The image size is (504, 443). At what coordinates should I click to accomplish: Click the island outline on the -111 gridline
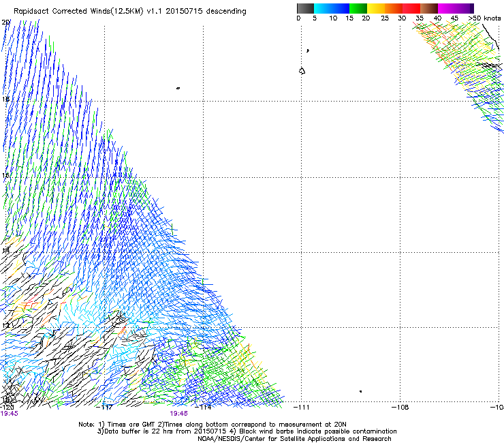pos(302,71)
